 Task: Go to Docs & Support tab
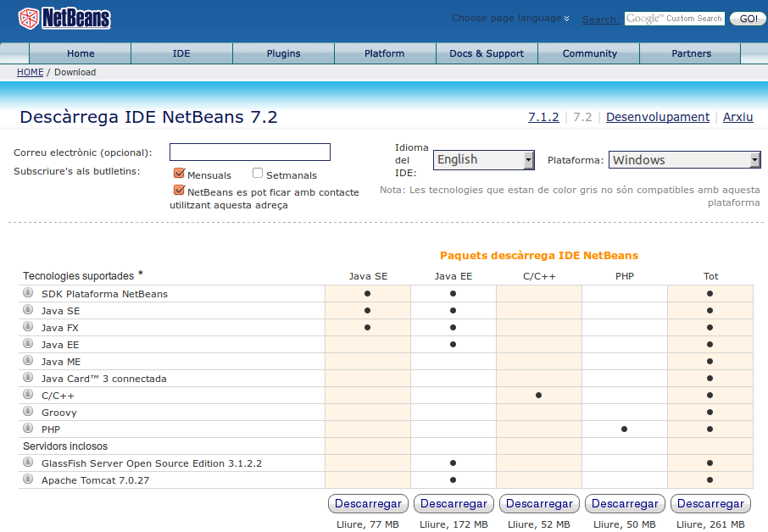[x=487, y=53]
